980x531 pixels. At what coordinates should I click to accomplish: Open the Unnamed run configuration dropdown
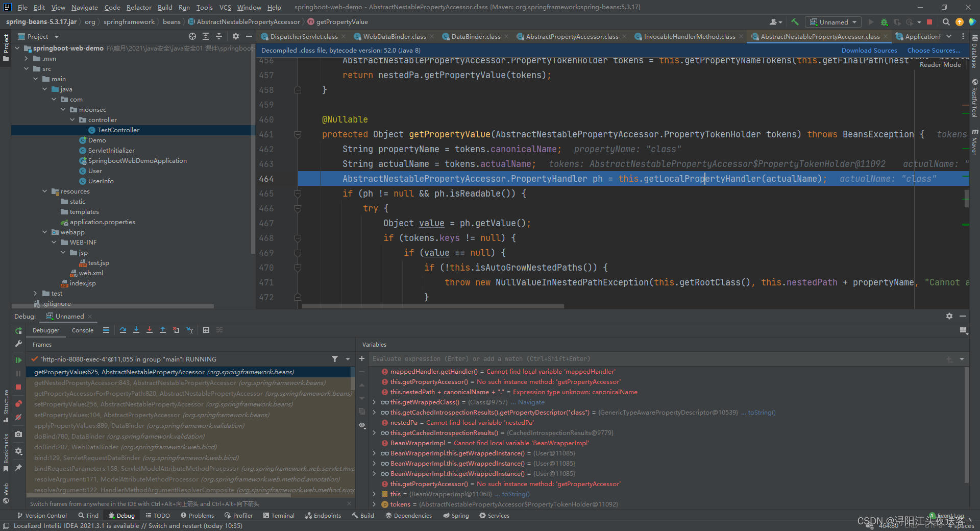pos(833,22)
